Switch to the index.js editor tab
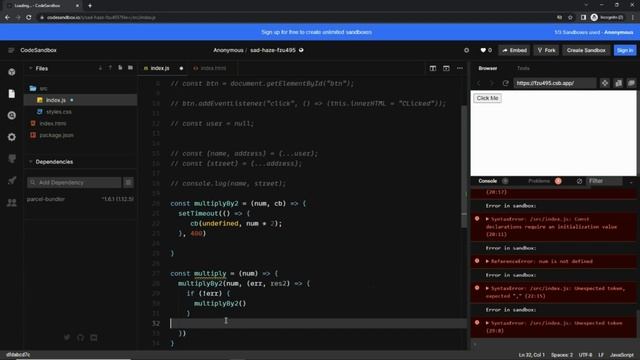This screenshot has height=360, width=640. 160,68
